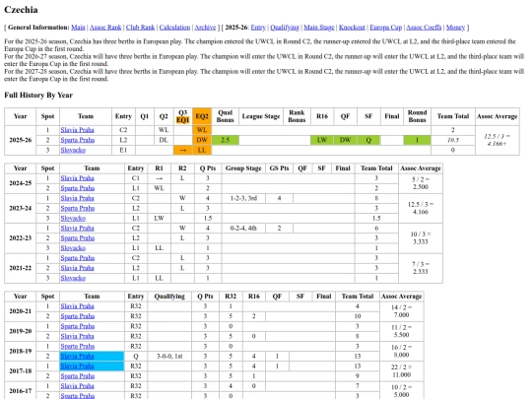Open Slavia Praha link in 2025-26 row

click(78, 130)
